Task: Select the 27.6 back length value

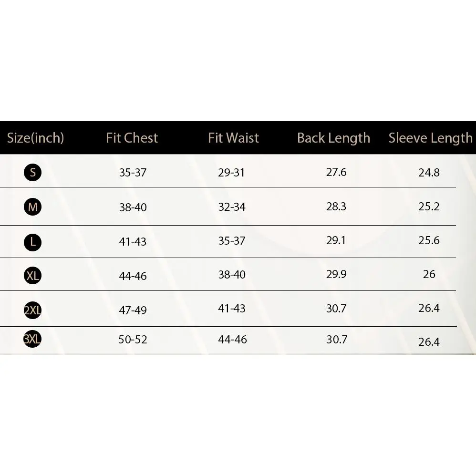Action: pos(336,172)
